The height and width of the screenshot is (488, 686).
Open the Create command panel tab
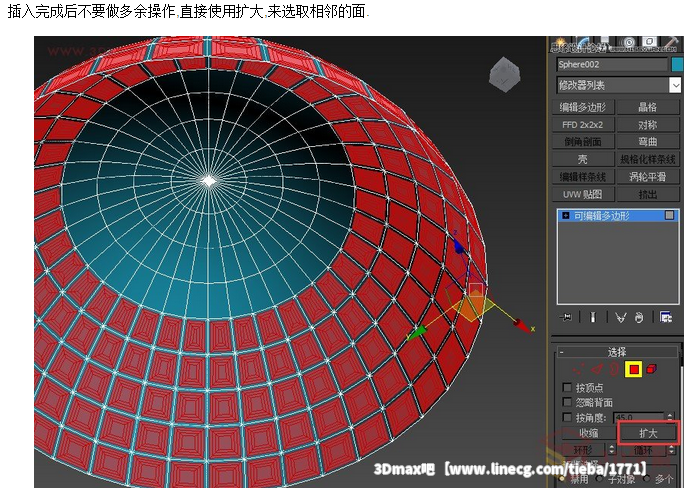click(562, 42)
